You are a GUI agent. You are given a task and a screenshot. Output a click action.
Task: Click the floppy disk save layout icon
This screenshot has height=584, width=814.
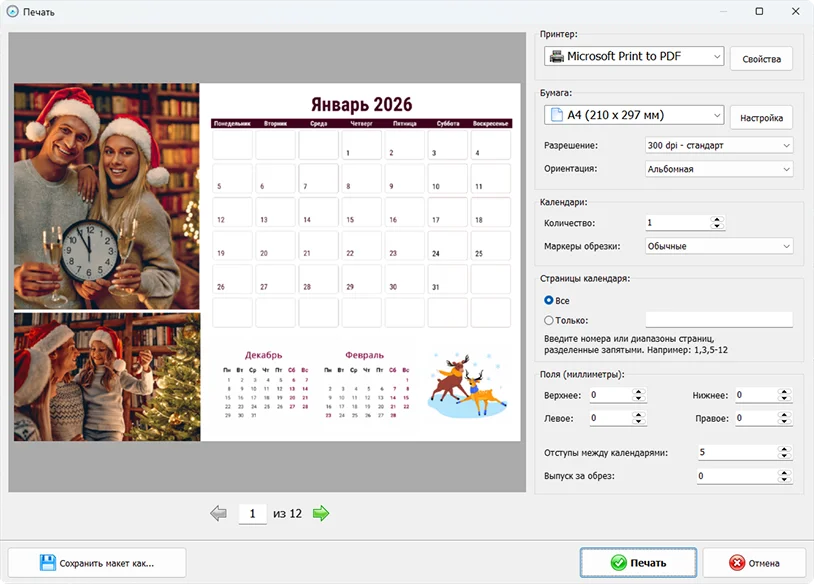47,562
